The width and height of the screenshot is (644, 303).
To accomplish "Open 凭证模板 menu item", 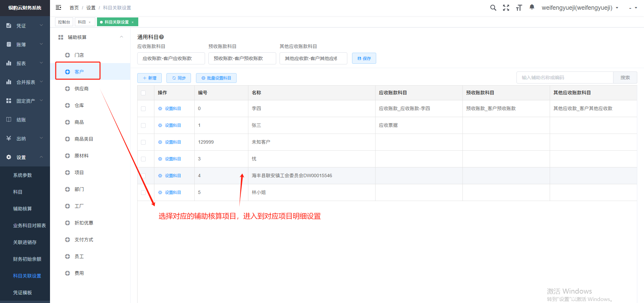I will (x=22, y=293).
